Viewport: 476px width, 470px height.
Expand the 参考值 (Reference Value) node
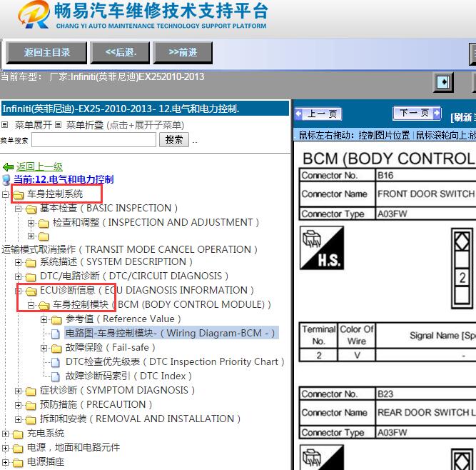[x=44, y=319]
